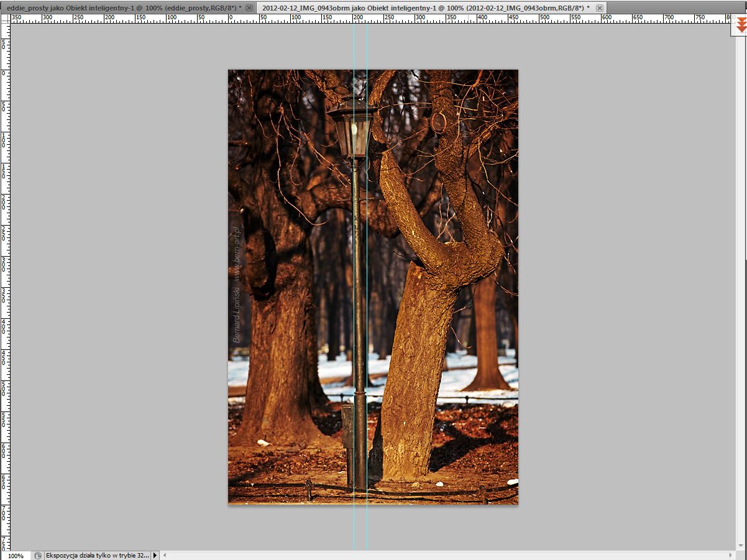747x560 pixels.
Task: Click the Ekspozycja status message text
Action: (x=97, y=555)
